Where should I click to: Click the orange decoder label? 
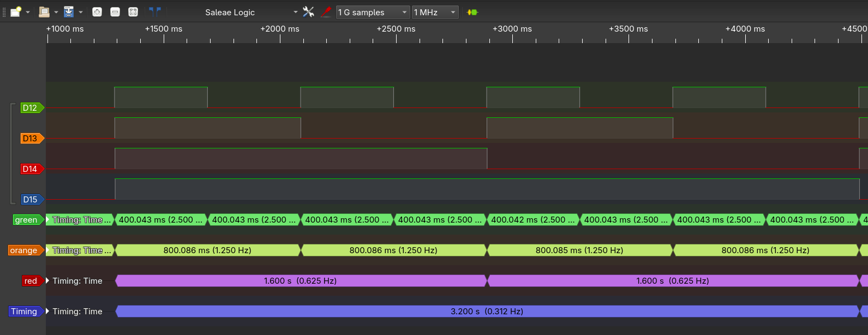[x=24, y=250]
